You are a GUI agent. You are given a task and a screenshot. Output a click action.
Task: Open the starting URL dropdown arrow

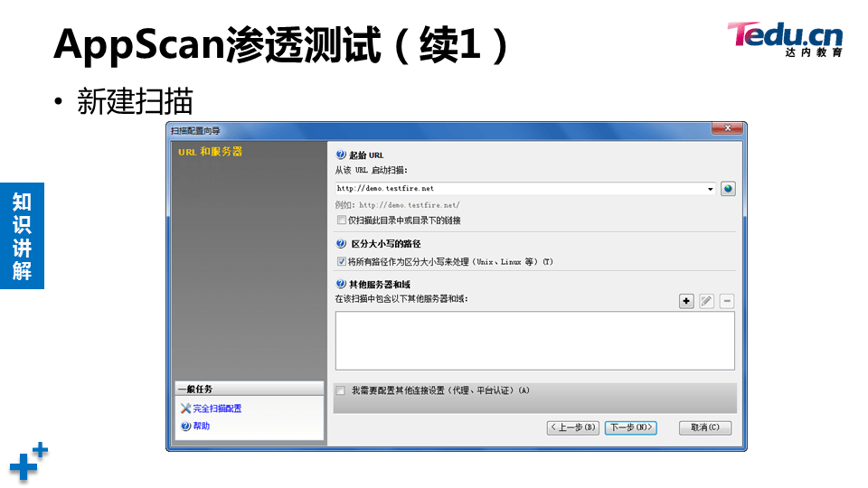tap(711, 189)
